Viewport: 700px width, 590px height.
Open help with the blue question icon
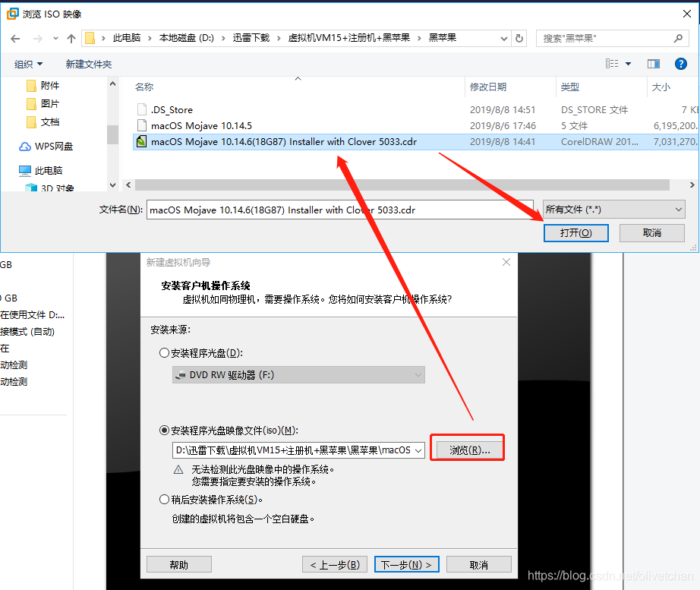coord(680,64)
